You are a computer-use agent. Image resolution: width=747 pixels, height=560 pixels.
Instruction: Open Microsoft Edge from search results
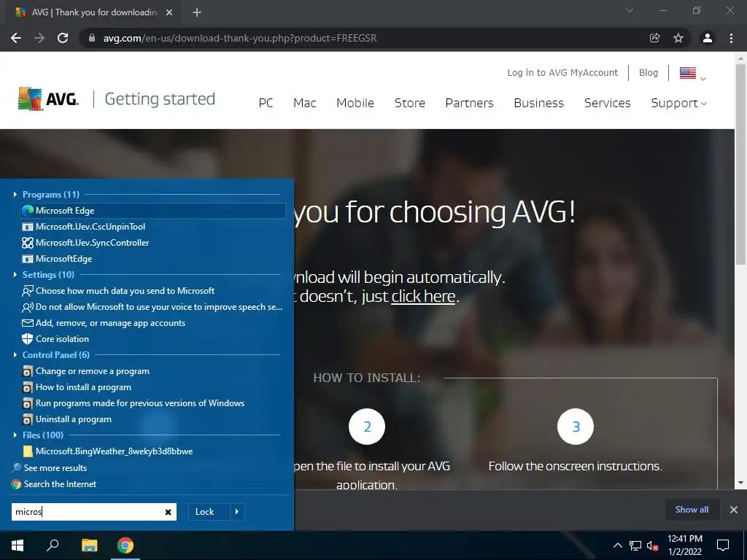pos(153,211)
